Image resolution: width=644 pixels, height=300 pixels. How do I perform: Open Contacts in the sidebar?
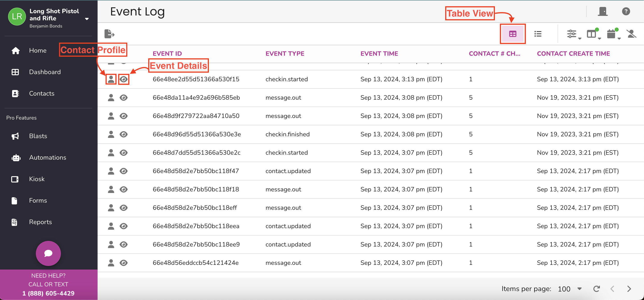pyautogui.click(x=33, y=94)
